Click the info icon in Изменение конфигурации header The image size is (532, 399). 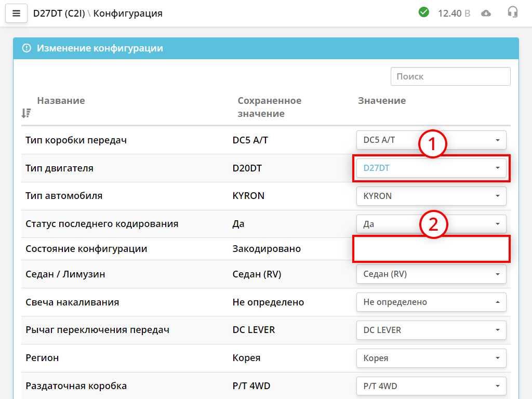coord(26,48)
